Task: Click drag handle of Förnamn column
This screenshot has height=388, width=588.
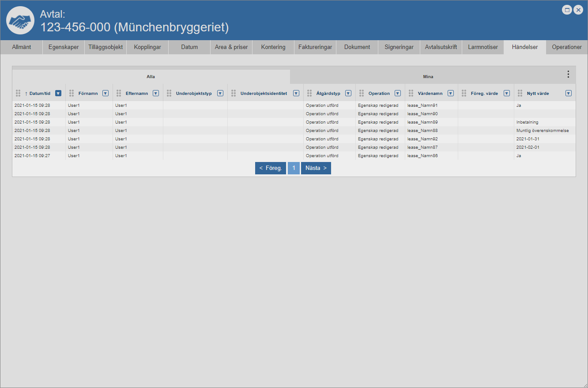Action: (x=72, y=93)
